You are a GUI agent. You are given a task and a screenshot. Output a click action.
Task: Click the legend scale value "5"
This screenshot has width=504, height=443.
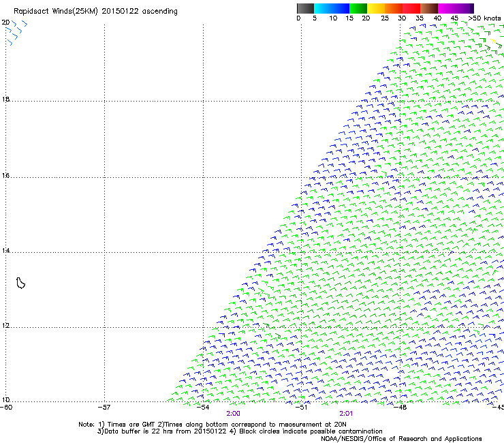coord(315,18)
